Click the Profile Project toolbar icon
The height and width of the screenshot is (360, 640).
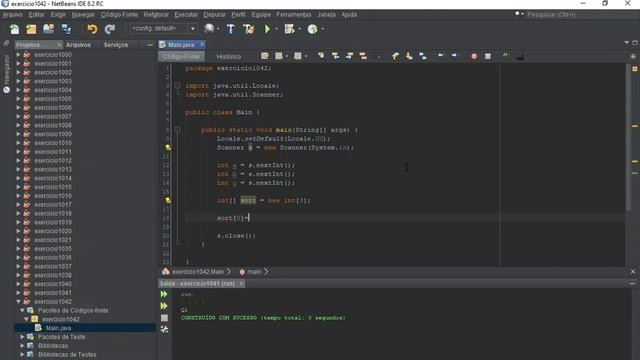point(312,29)
